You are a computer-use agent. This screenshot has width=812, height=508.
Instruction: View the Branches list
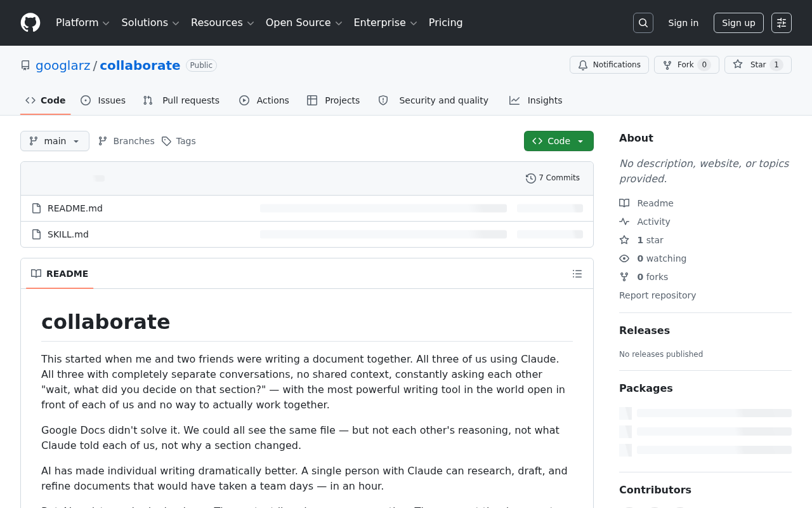(x=126, y=141)
